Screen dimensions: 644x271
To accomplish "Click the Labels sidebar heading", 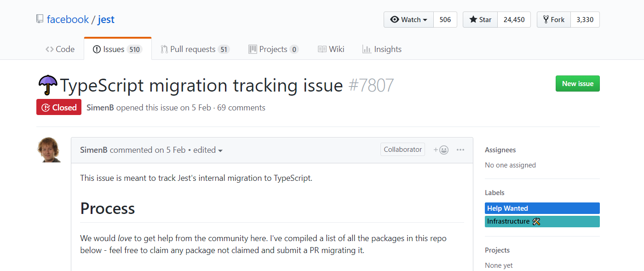I will click(x=494, y=193).
